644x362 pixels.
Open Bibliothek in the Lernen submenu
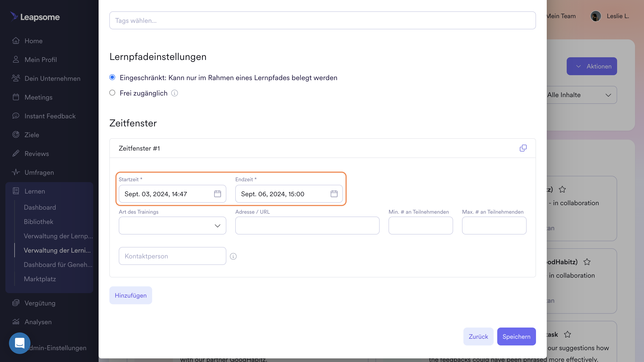click(39, 221)
